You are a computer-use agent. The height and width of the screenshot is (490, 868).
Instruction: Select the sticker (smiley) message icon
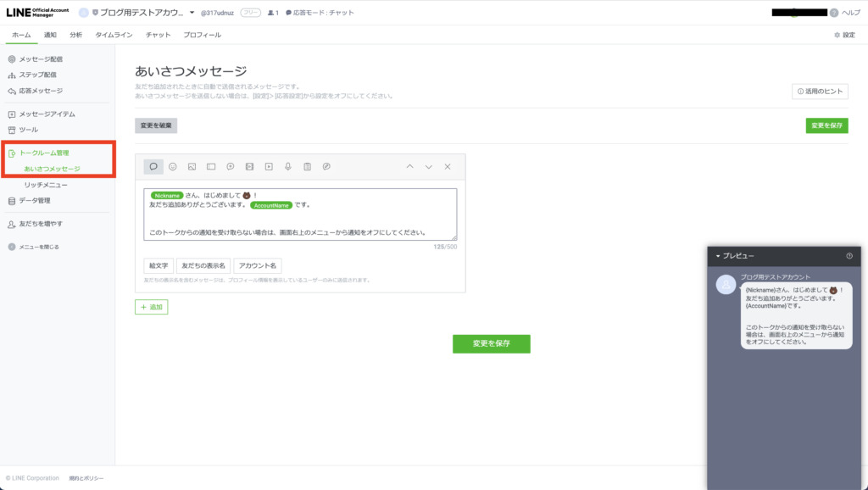[x=173, y=167]
